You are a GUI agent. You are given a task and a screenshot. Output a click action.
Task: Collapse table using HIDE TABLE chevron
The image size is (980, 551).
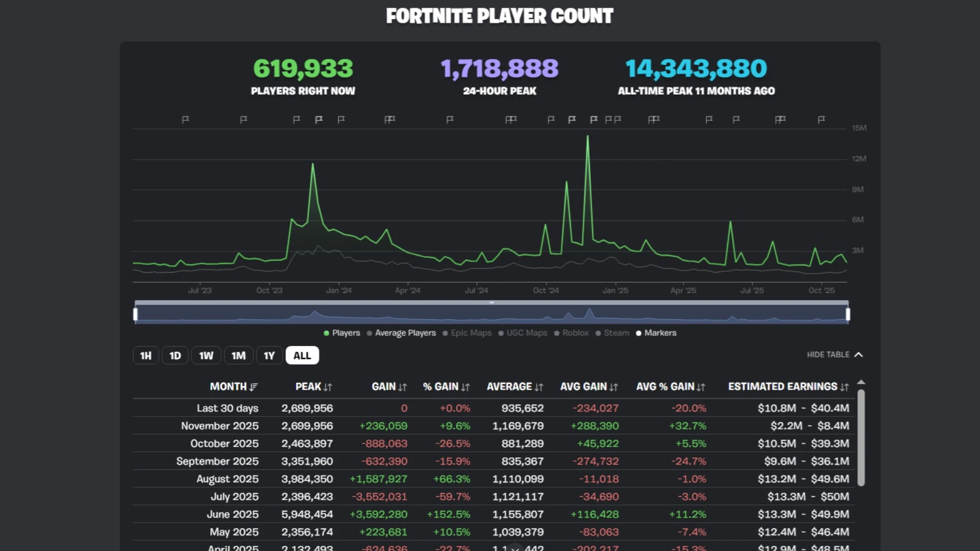click(x=858, y=355)
